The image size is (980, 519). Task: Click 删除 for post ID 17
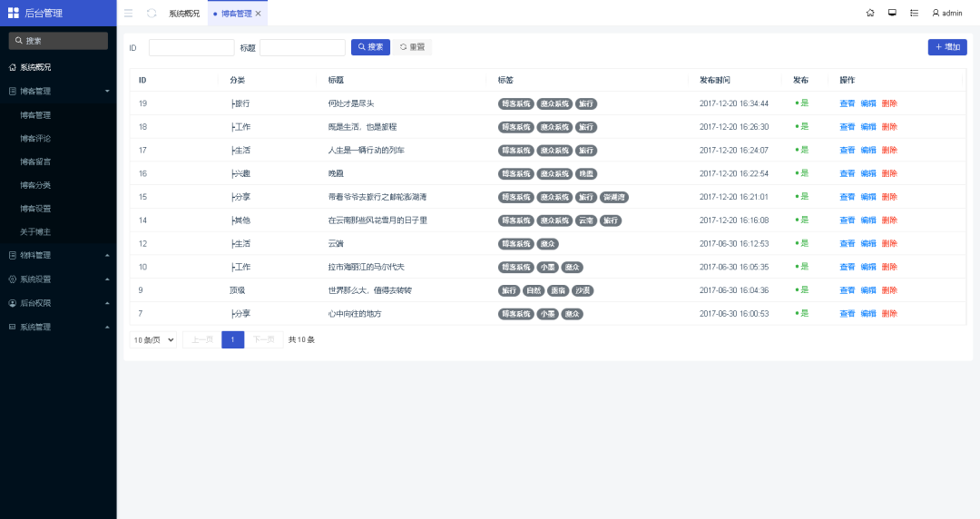(889, 150)
